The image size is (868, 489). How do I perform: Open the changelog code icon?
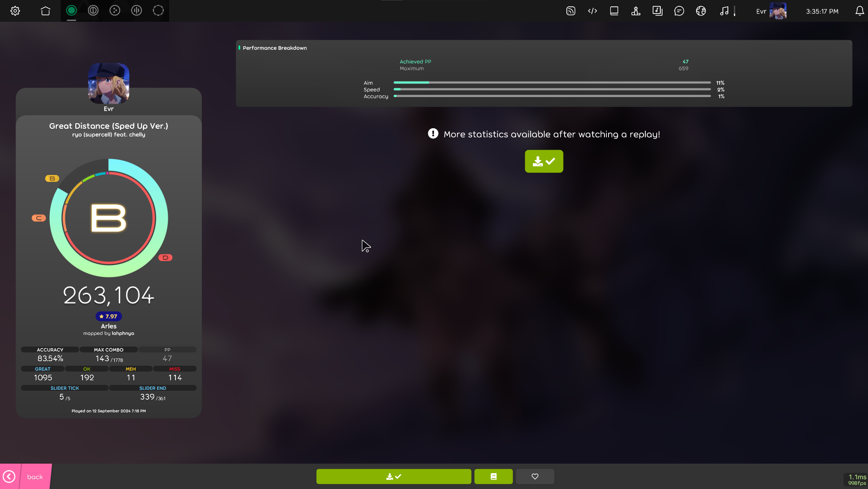[592, 11]
